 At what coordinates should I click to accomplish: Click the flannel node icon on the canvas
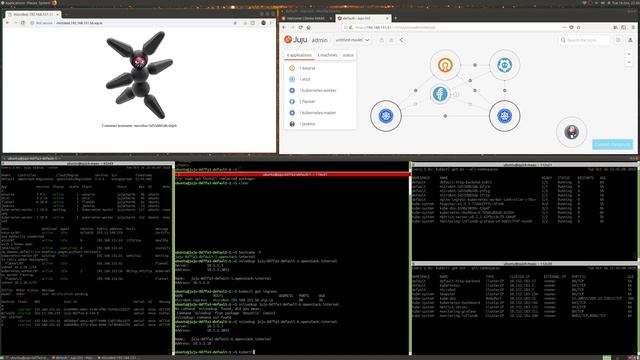(x=440, y=94)
